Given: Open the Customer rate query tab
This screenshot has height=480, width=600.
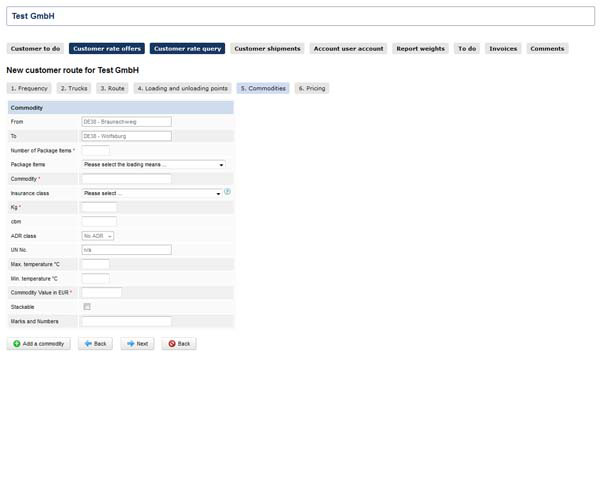Looking at the screenshot, I should pos(187,48).
